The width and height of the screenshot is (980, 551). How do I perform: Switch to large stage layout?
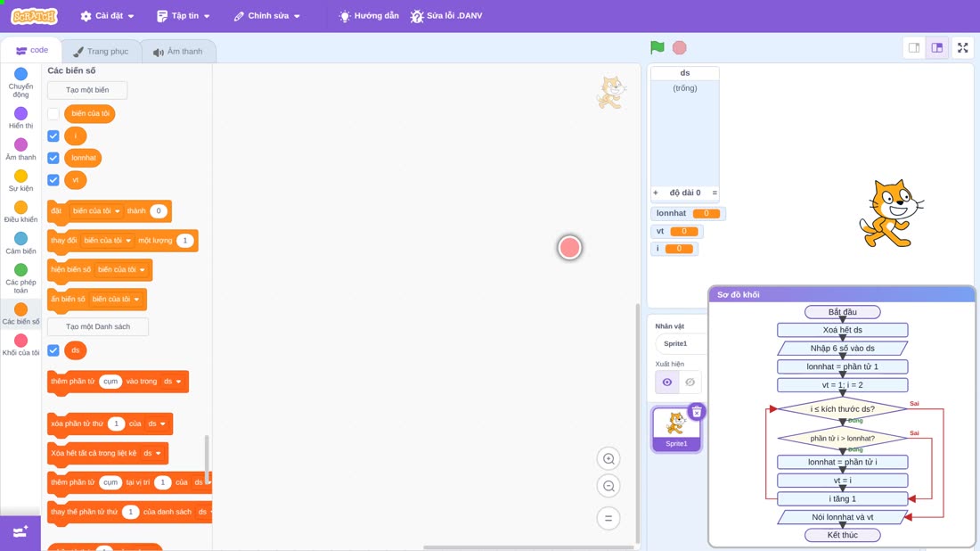pos(937,47)
